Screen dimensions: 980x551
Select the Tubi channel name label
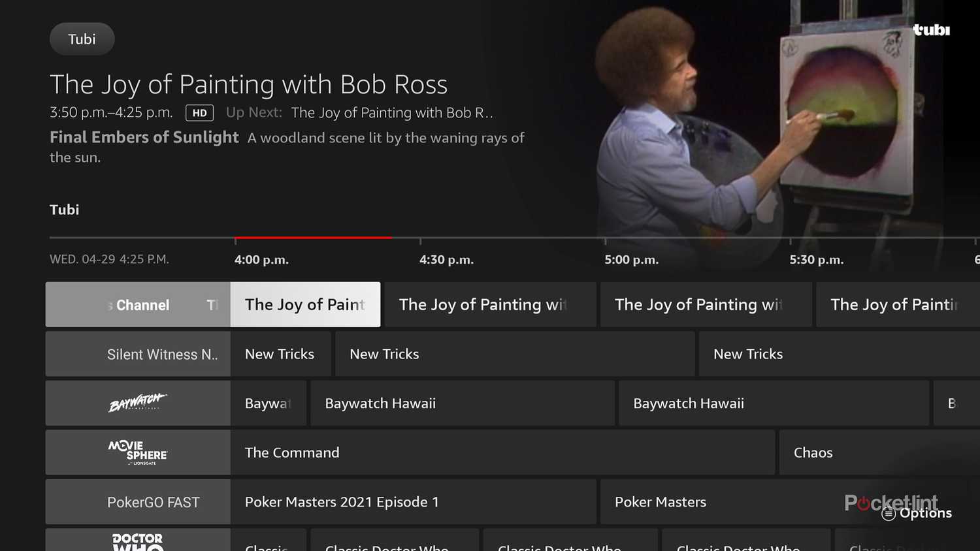(x=63, y=210)
